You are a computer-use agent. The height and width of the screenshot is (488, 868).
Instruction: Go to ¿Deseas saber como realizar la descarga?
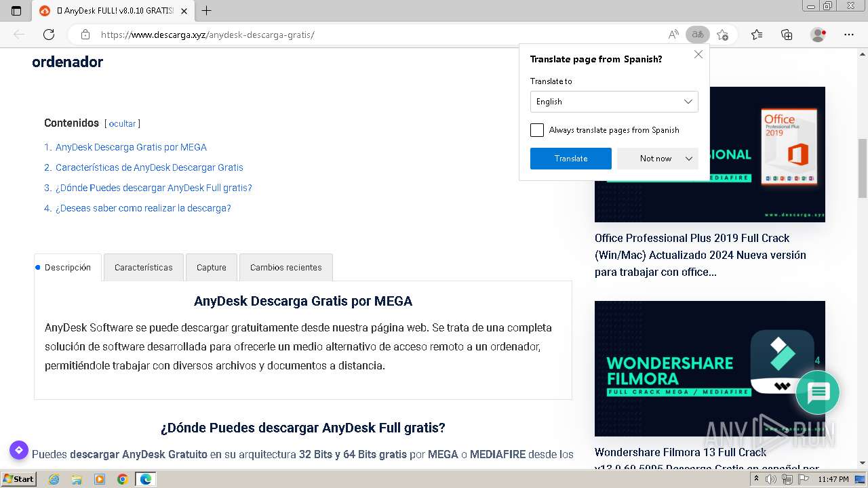(143, 208)
